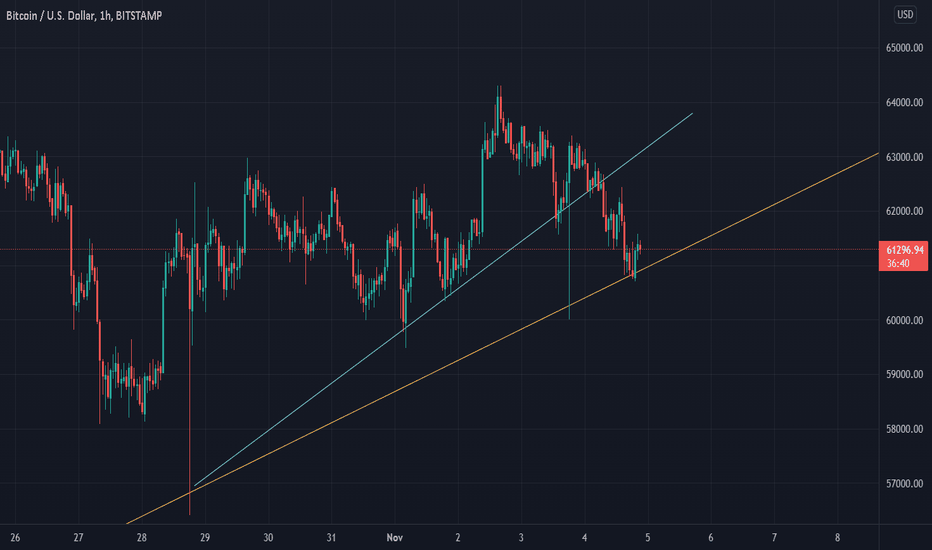Click the 3 date label on time axis
Viewport: 932px width, 550px height.
(x=521, y=538)
